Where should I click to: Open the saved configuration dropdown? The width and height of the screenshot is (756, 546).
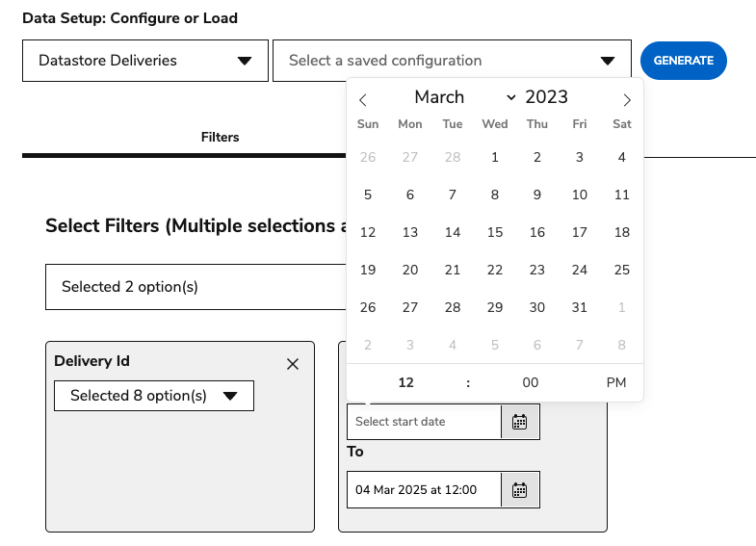pyautogui.click(x=452, y=61)
